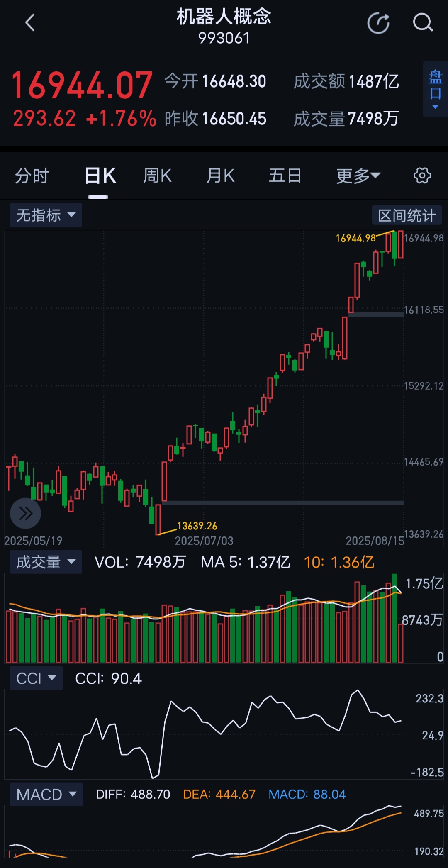Tap the 15292.12 axis price label
The height and width of the screenshot is (868, 448).
[424, 386]
